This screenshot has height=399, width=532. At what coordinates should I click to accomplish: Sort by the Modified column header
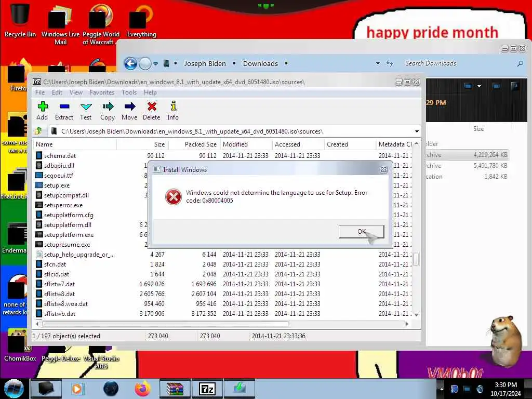click(246, 144)
